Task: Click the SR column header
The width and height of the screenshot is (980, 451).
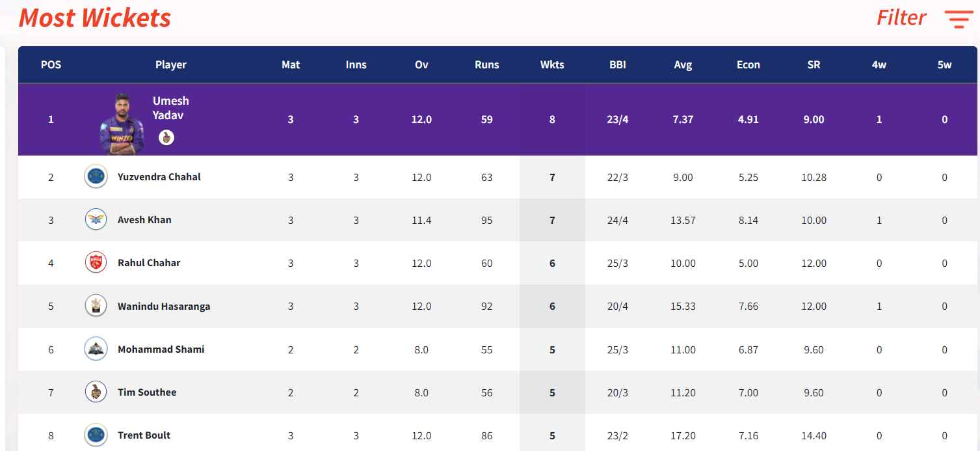Action: tap(814, 64)
